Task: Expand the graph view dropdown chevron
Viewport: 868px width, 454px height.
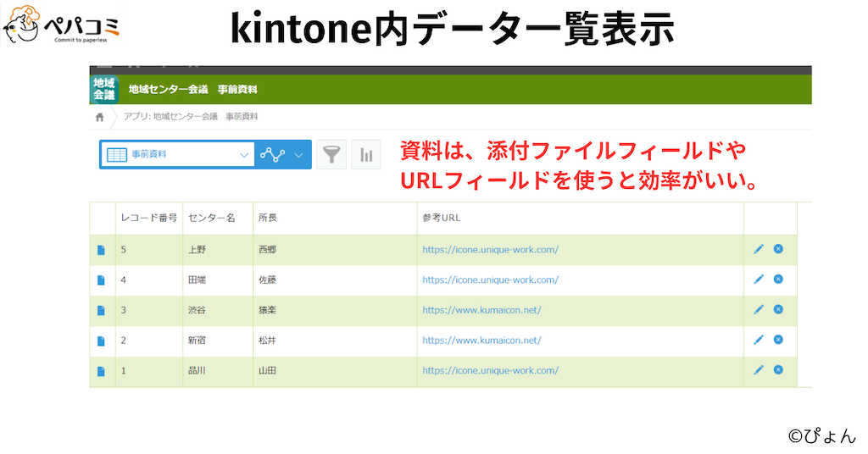Action: coord(299,155)
